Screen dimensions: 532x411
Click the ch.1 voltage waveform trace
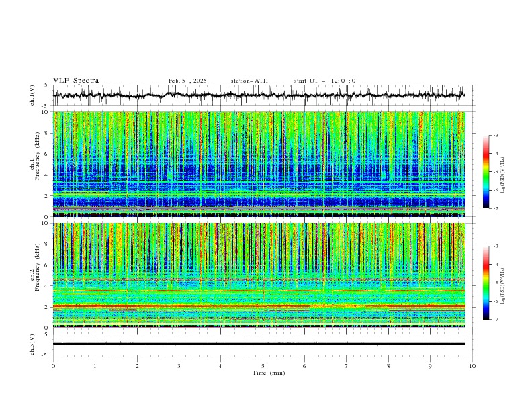click(259, 95)
